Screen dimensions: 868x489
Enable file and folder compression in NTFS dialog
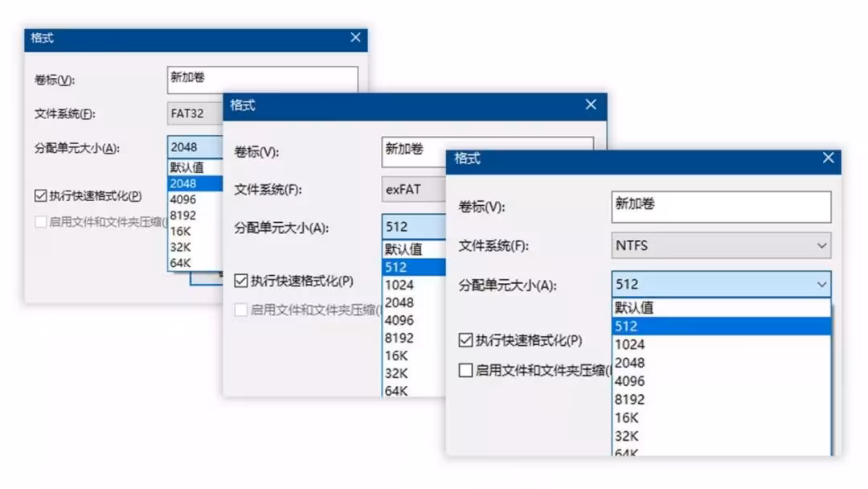point(465,370)
